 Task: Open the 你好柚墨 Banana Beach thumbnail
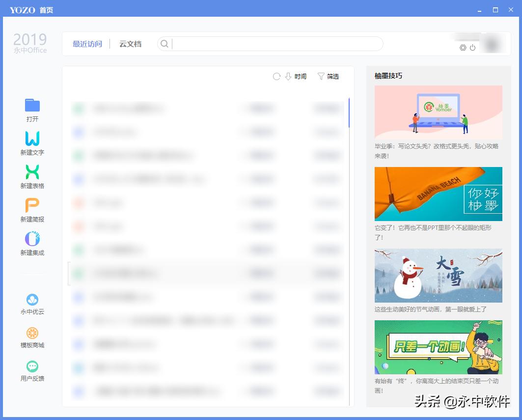(x=438, y=194)
